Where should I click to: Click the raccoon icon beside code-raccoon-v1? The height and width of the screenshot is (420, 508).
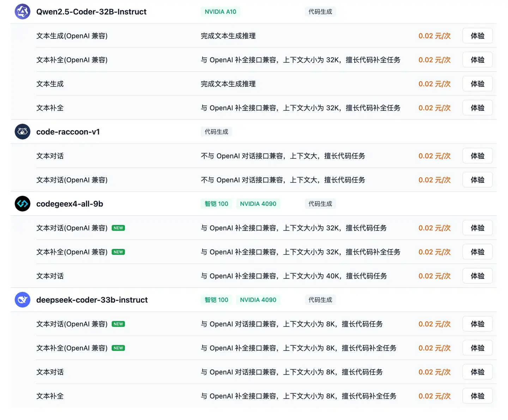point(22,132)
